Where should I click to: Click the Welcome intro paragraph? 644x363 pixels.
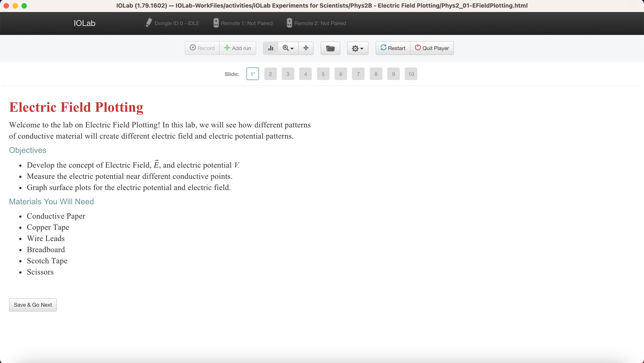[160, 130]
